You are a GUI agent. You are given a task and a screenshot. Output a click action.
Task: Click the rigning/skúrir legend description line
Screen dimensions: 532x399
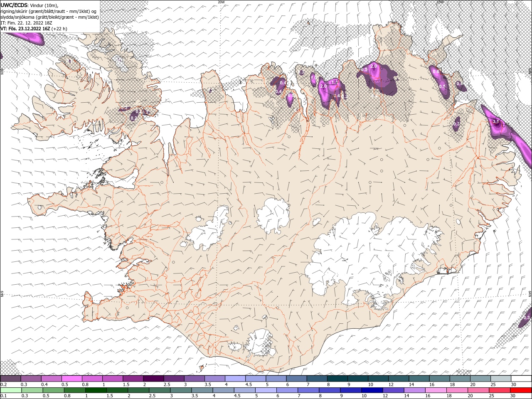click(49, 11)
